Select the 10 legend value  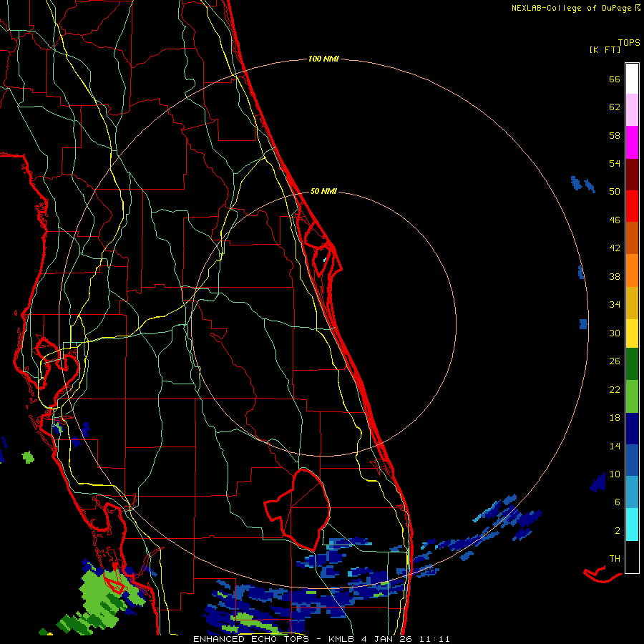point(615,474)
